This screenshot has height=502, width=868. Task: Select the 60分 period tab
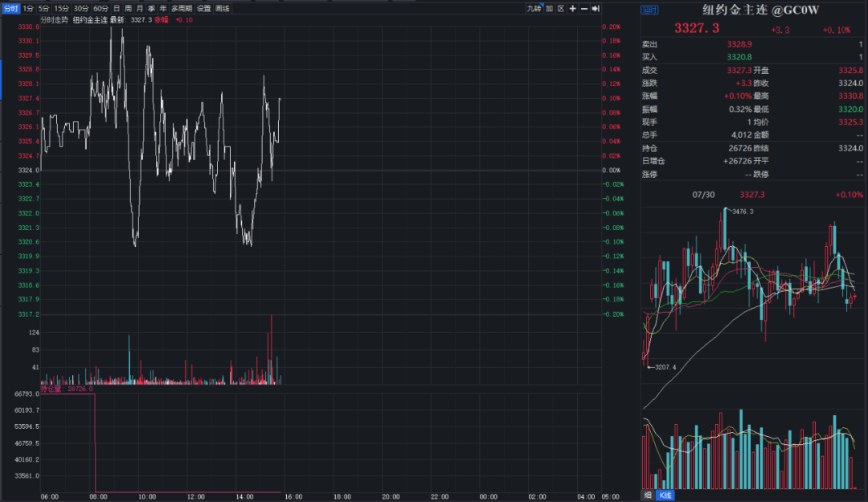101,8
